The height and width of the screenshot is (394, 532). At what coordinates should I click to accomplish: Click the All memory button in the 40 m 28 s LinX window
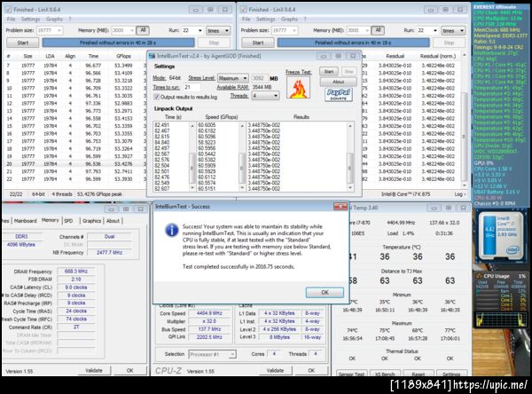[143, 30]
